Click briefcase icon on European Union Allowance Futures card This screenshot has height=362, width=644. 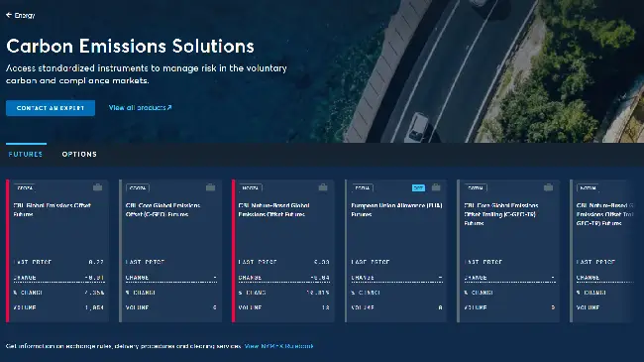tap(436, 187)
